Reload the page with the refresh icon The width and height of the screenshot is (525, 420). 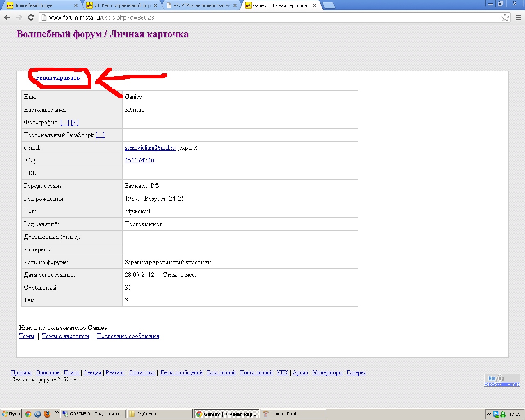[x=31, y=17]
